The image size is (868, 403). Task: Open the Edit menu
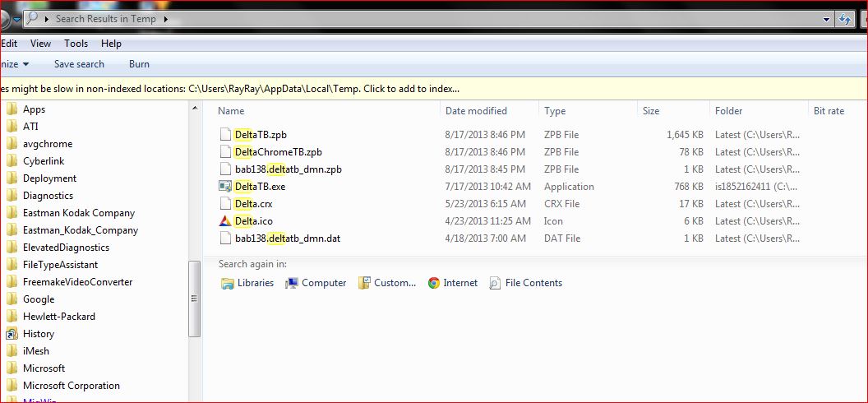pos(9,43)
